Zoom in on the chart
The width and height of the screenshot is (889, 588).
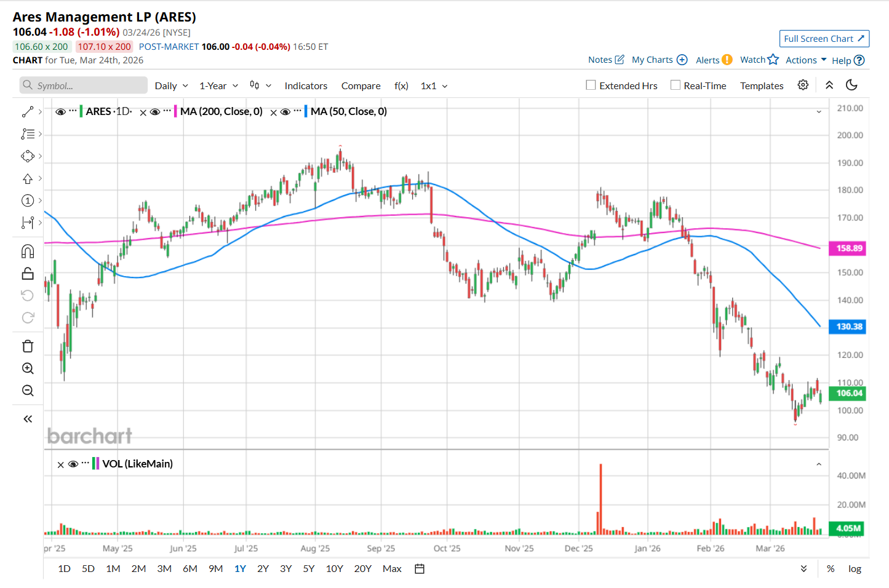[28, 368]
